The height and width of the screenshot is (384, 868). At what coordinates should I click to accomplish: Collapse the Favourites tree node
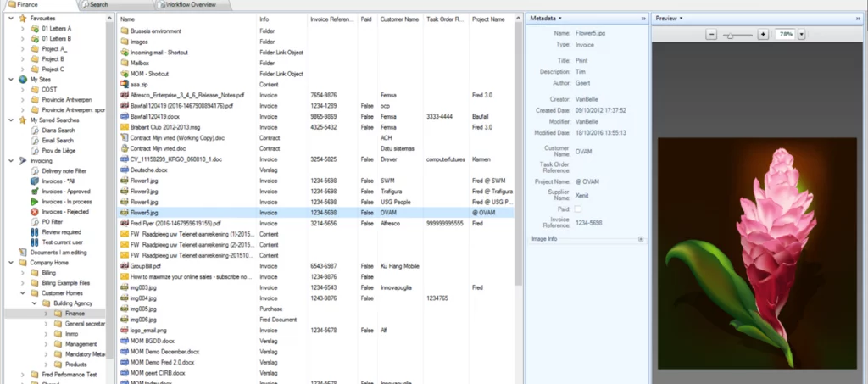click(x=11, y=19)
